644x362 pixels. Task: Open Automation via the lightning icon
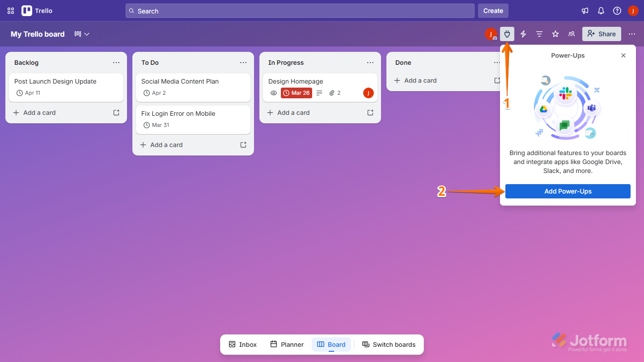click(523, 34)
